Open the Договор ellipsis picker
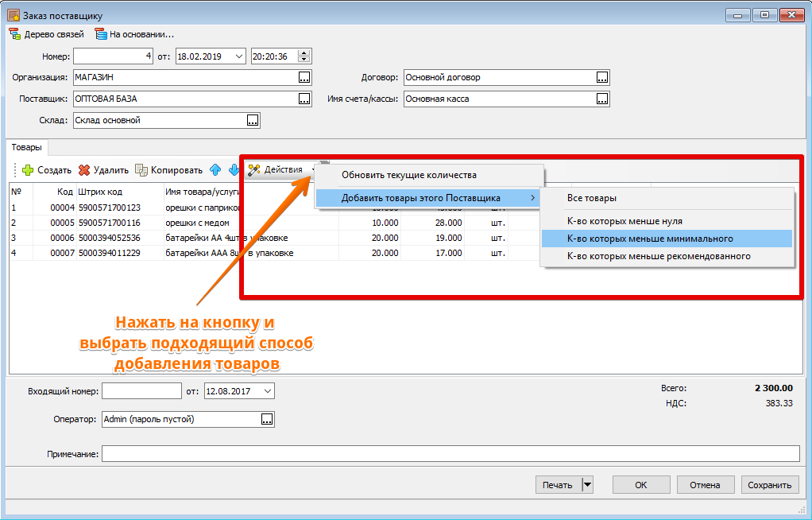 tap(602, 77)
